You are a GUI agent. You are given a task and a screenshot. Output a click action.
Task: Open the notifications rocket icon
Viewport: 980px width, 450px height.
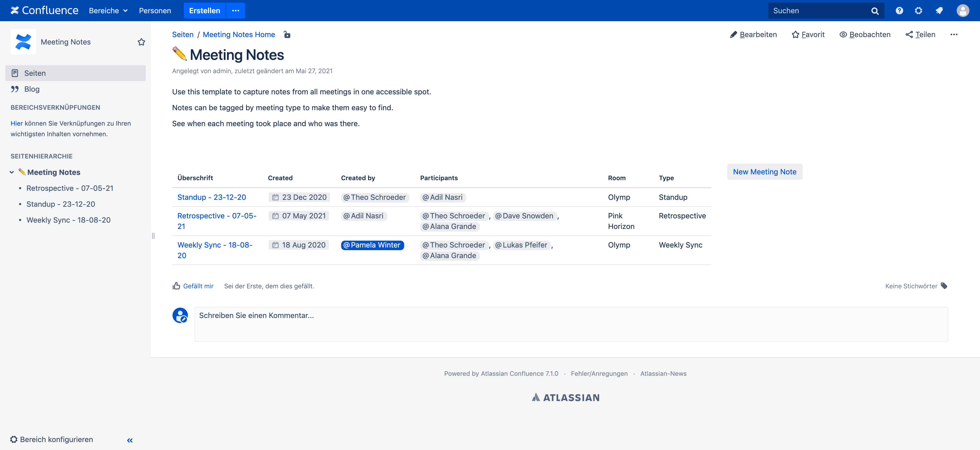point(939,11)
